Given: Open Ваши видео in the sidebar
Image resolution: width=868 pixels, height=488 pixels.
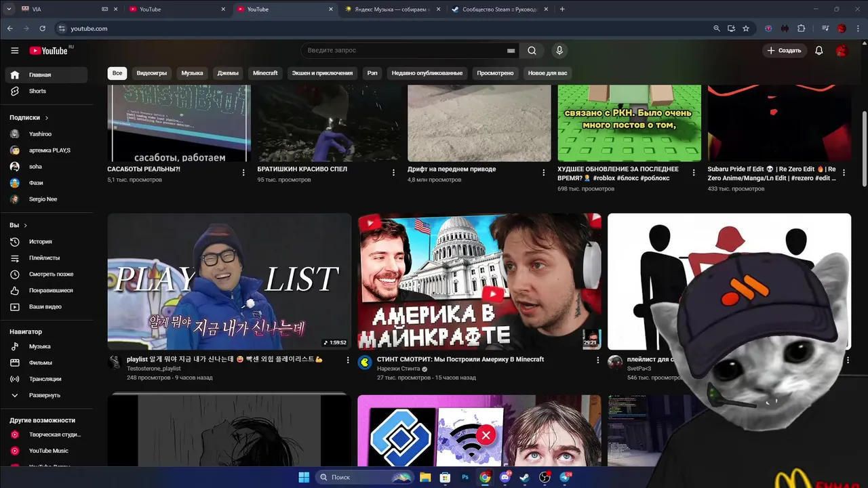Looking at the screenshot, I should 46,306.
